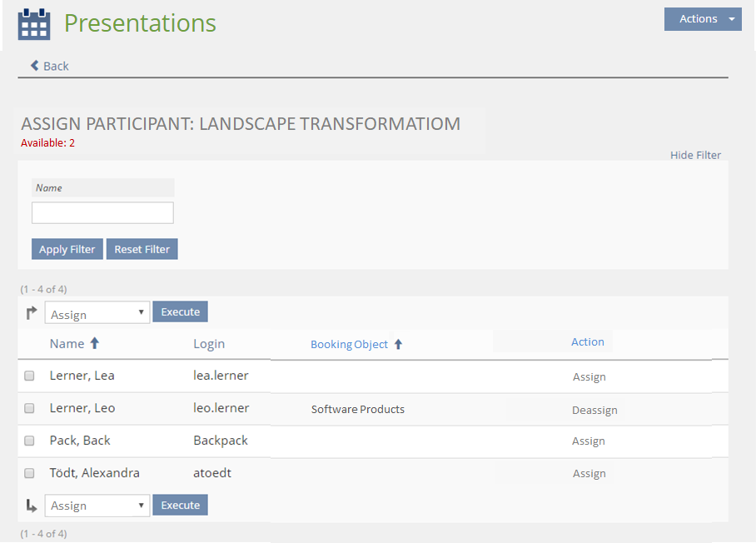Click the Name filter input field
This screenshot has width=756, height=543.
[102, 213]
